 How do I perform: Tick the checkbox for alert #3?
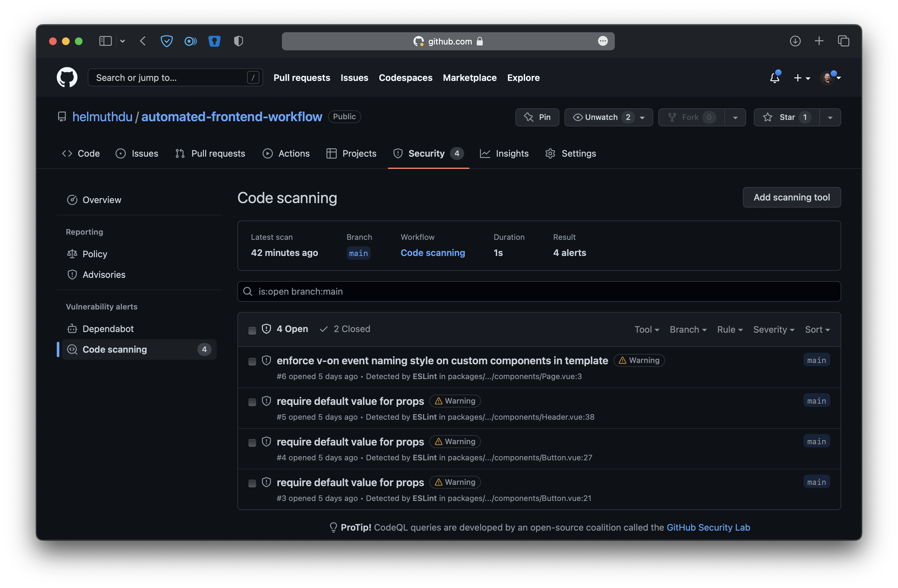[x=252, y=483]
